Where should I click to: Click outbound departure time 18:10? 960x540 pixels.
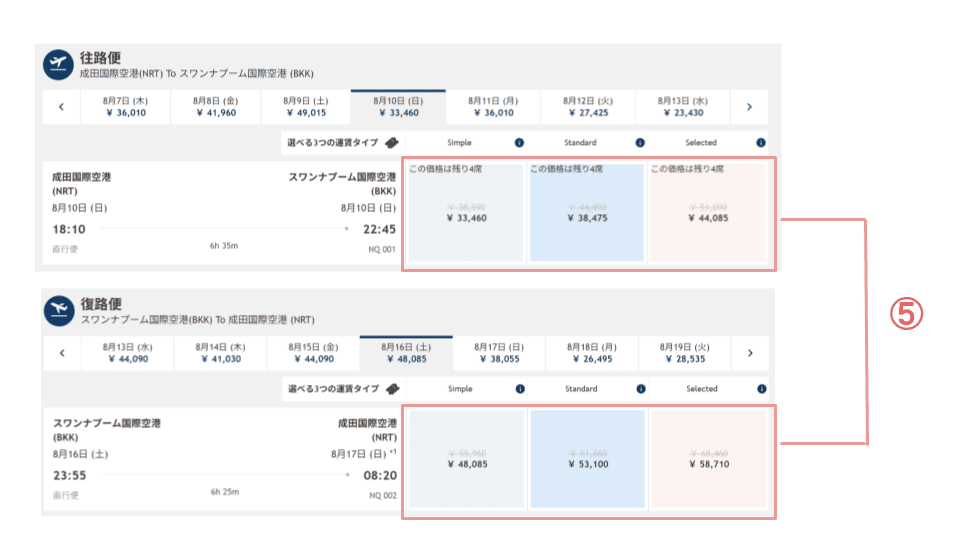[x=69, y=230]
